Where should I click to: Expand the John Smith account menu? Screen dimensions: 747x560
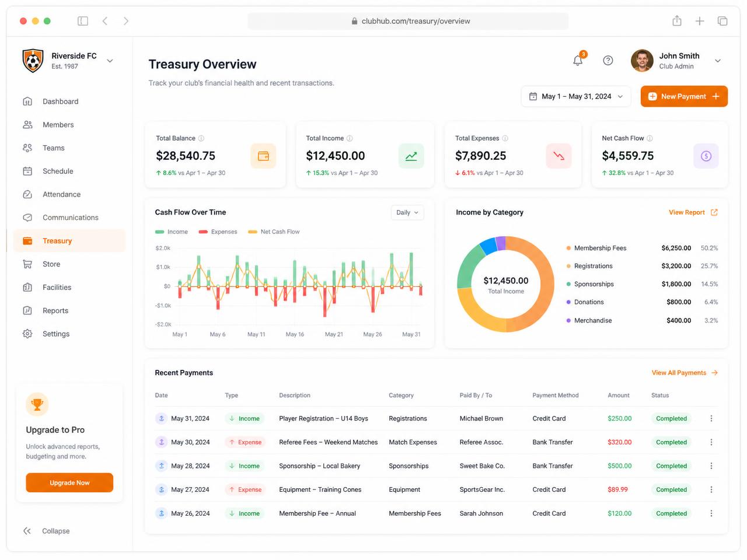(718, 61)
